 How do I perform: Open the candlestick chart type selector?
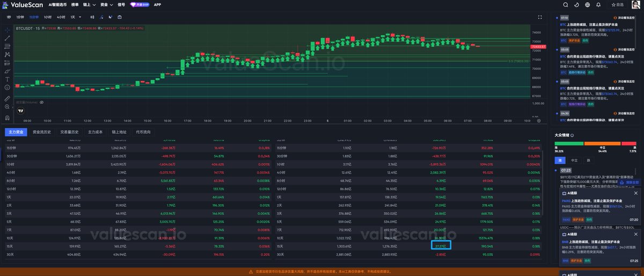tap(92, 17)
